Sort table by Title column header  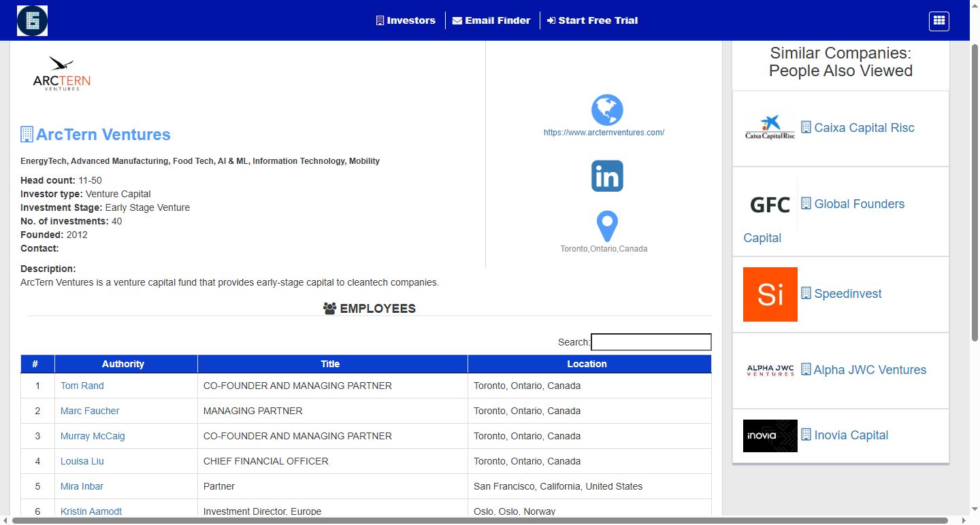(333, 364)
